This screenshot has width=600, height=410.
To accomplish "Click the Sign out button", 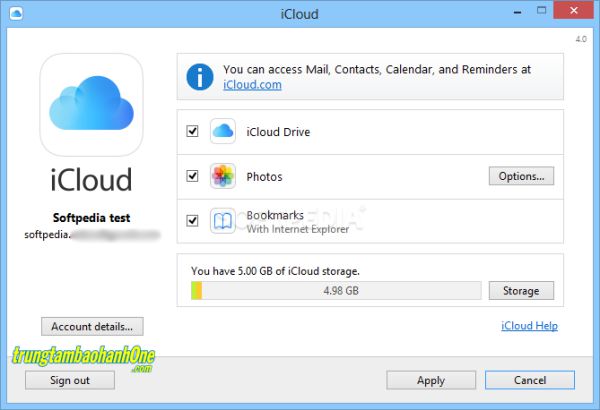I will tap(70, 380).
